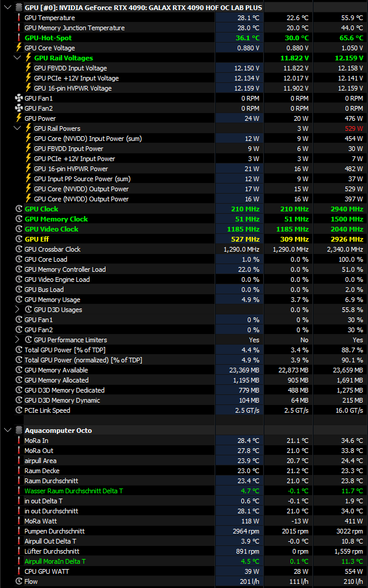The height and width of the screenshot is (588, 368).
Task: Click thermometer icon next to GPU-Hot-Spot
Action: [19, 38]
